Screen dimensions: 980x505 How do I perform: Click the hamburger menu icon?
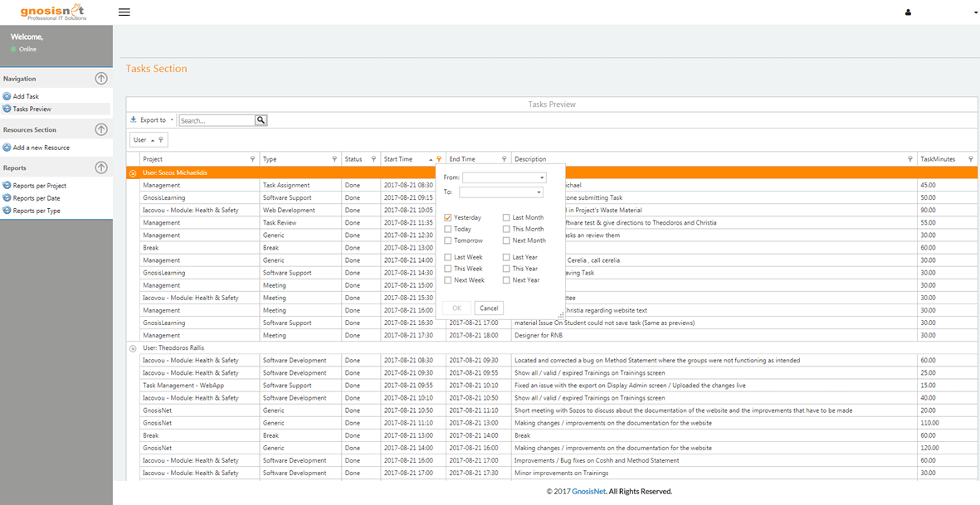pyautogui.click(x=124, y=12)
